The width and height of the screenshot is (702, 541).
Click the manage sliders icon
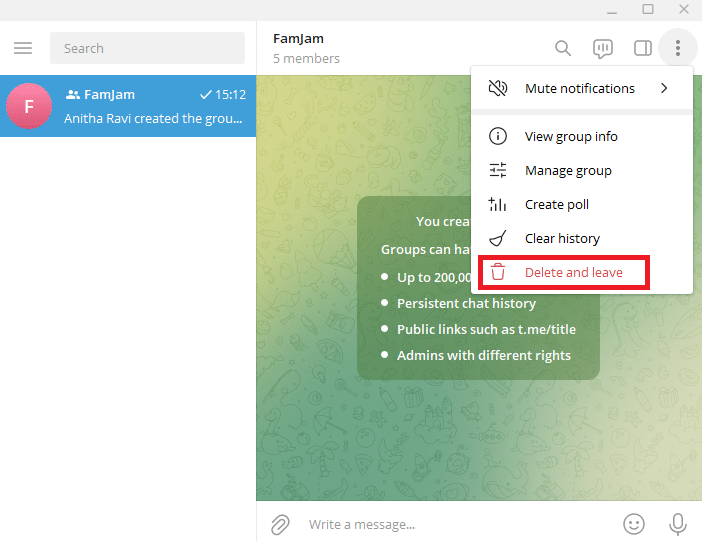point(498,170)
